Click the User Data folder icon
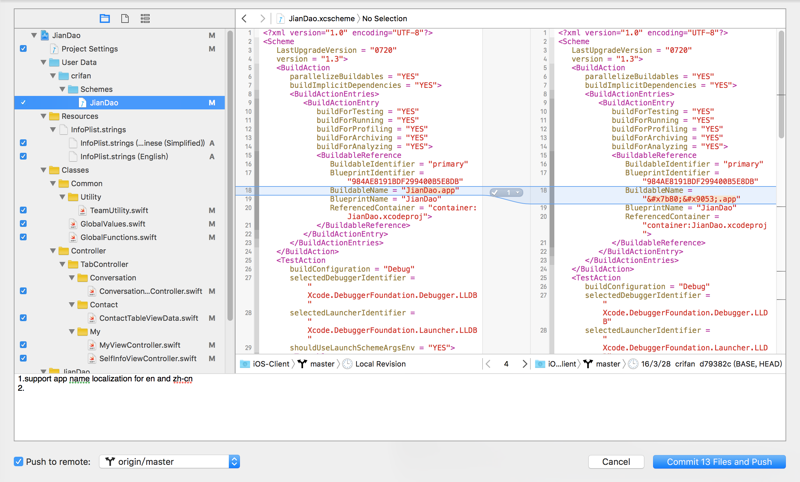 point(54,62)
